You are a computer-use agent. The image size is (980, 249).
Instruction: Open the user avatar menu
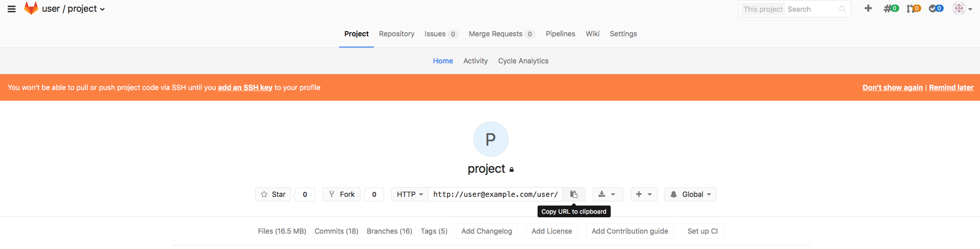[x=962, y=9]
